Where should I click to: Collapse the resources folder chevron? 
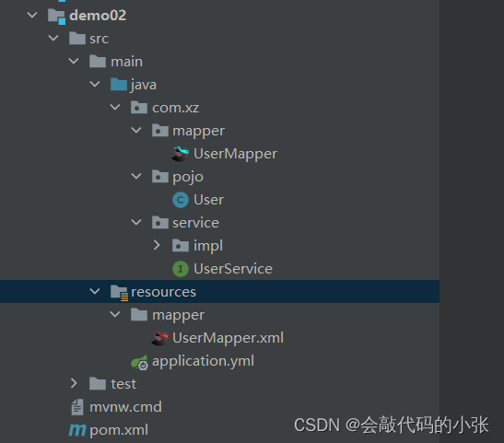point(95,291)
